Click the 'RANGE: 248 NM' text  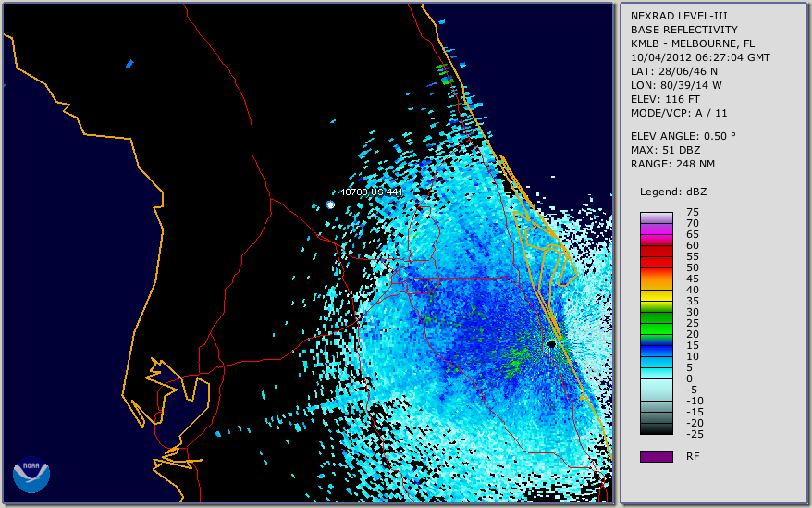pos(672,165)
